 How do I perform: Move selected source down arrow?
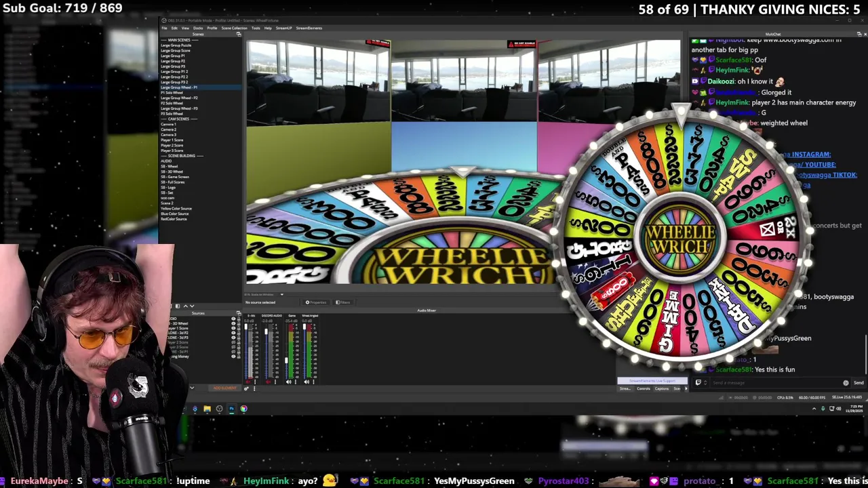pos(192,306)
